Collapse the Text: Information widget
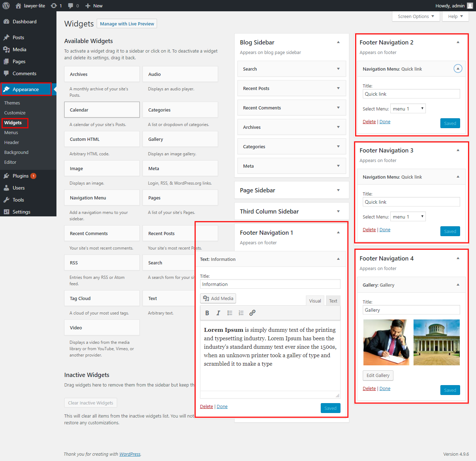Viewport: 476px width, 461px height. point(338,259)
